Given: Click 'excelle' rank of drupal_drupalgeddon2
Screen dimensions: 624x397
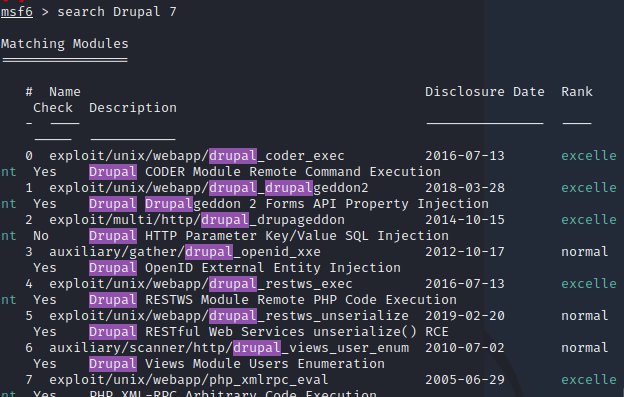Looking at the screenshot, I should 589,188.
